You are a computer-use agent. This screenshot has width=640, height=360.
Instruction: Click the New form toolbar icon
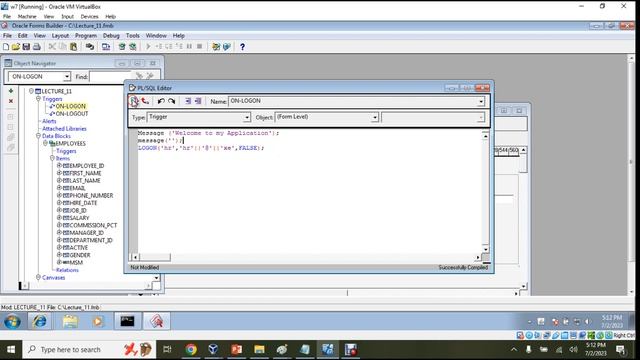coord(6,47)
